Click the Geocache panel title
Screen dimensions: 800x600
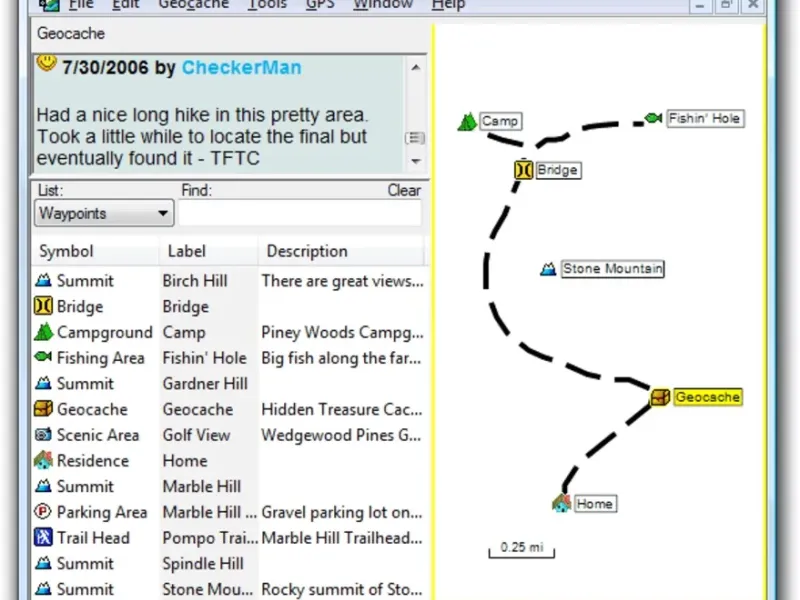(71, 34)
